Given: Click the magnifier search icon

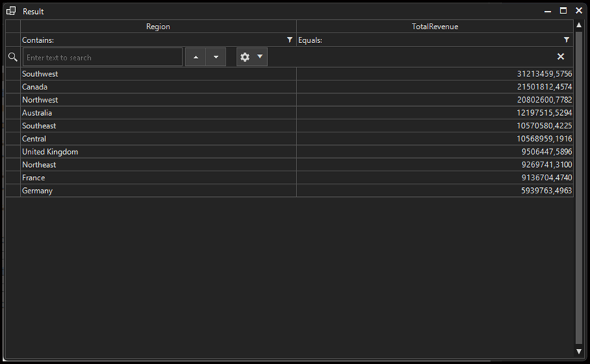Looking at the screenshot, I should point(12,57).
